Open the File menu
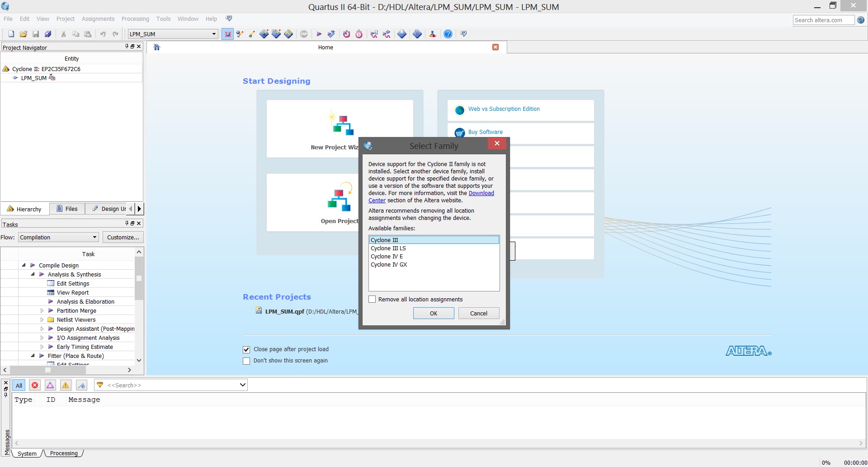 8,19
